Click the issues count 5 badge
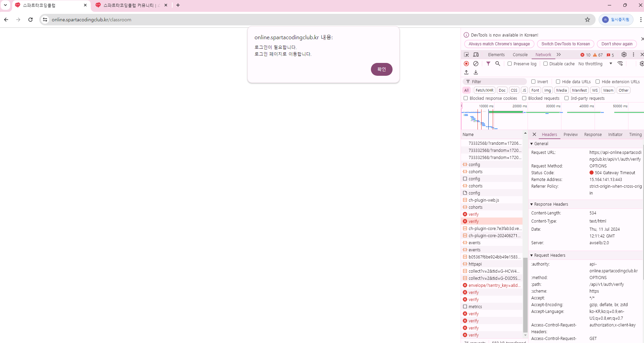This screenshot has width=644, height=343. [610, 55]
